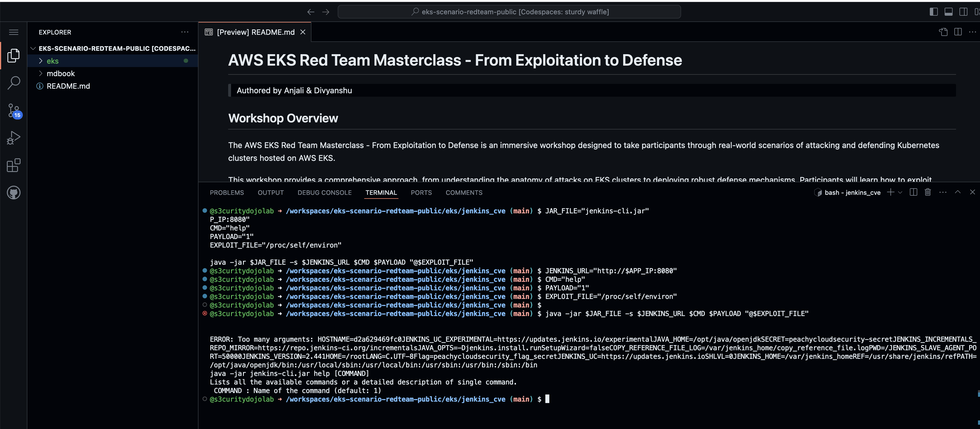Close the README.md preview tab

coord(303,32)
